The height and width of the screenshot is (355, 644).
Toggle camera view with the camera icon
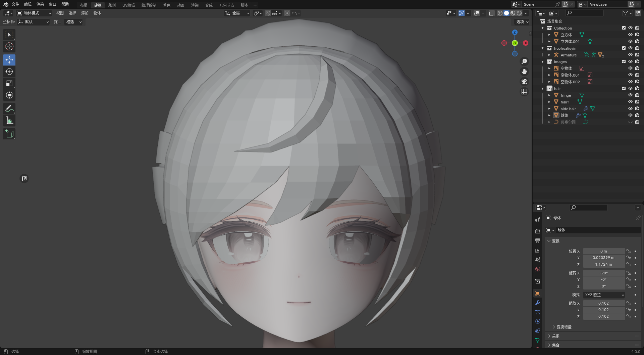[x=524, y=82]
